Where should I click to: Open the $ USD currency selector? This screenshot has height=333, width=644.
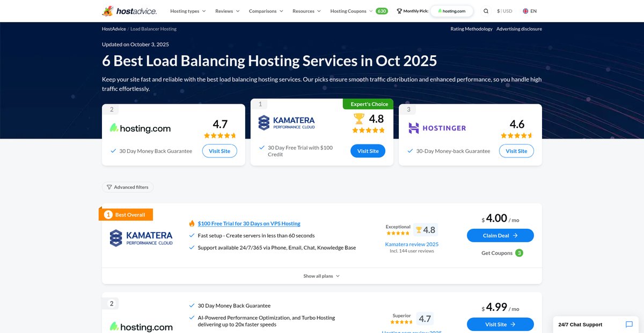(x=504, y=11)
